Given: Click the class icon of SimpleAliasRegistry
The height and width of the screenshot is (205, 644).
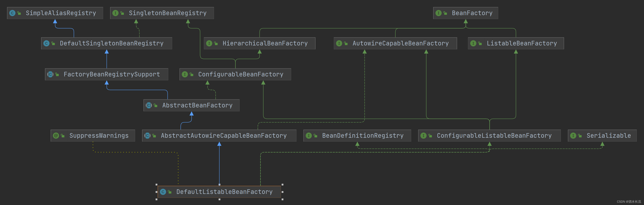Looking at the screenshot, I should [x=12, y=13].
